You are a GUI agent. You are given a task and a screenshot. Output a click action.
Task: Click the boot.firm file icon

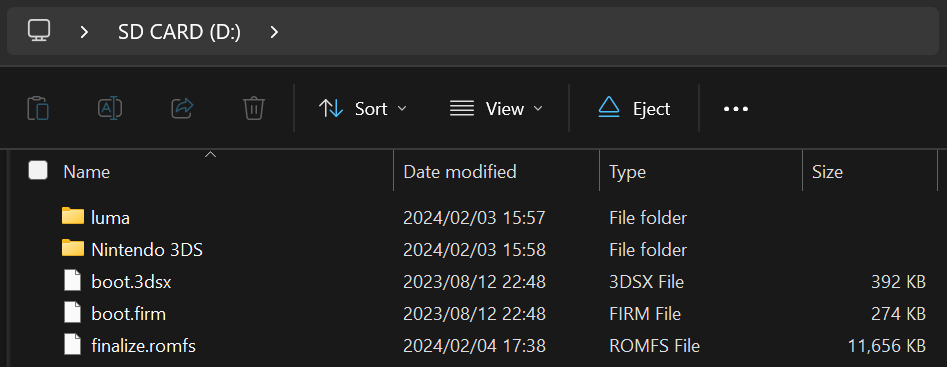click(x=72, y=313)
